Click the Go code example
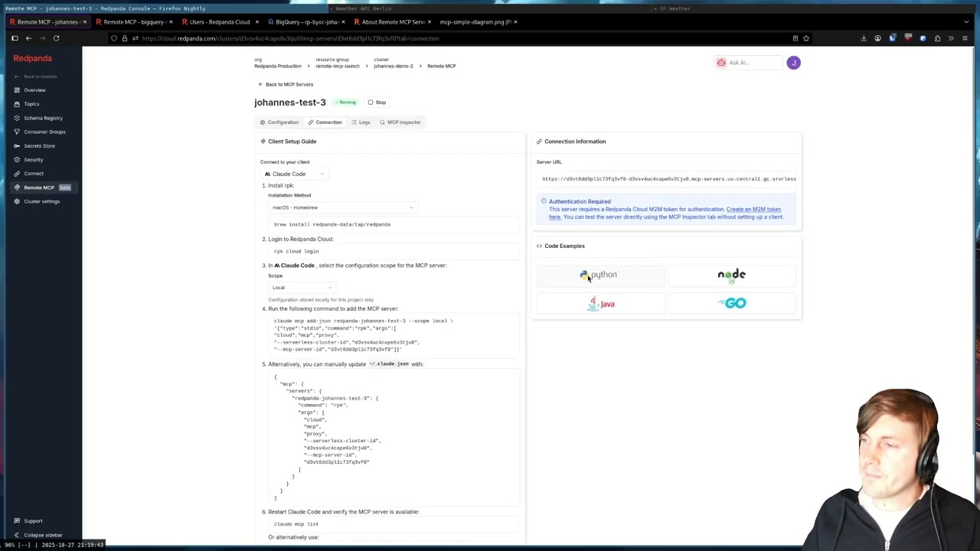This screenshot has height=551, width=980. point(731,304)
